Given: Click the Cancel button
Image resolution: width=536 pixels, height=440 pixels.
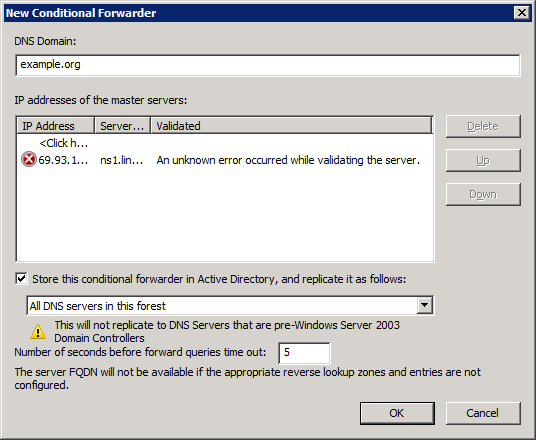Looking at the screenshot, I should point(483,413).
